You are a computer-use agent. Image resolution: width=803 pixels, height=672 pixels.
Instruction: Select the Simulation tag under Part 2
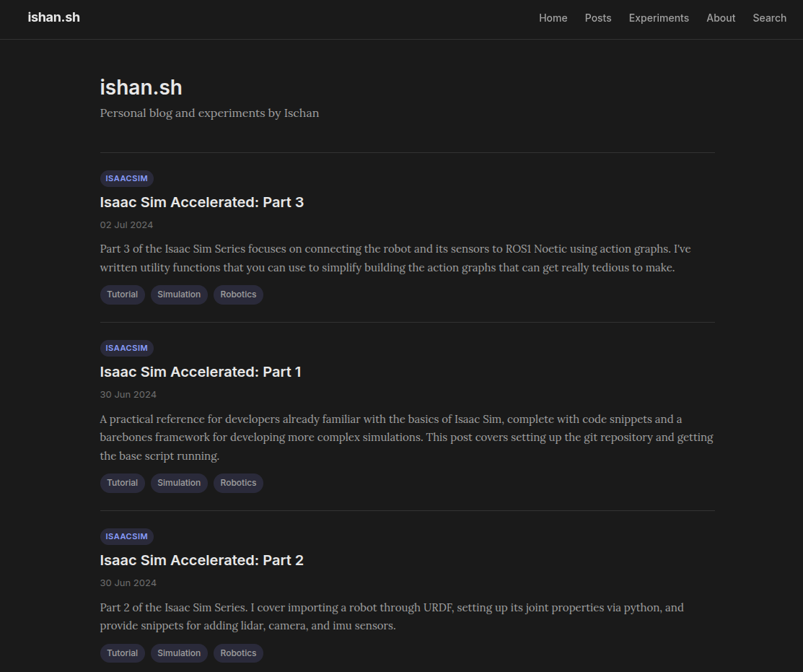(179, 653)
